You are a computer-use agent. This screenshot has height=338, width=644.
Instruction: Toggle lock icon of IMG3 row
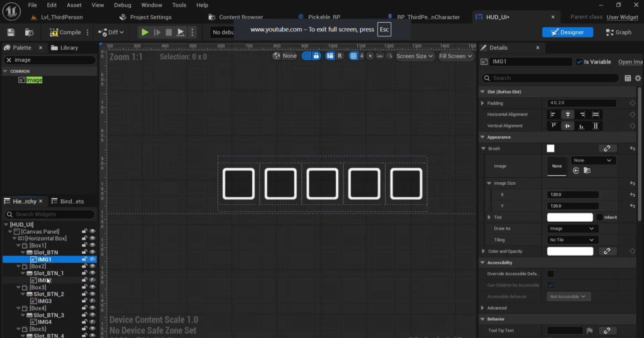[x=84, y=301]
